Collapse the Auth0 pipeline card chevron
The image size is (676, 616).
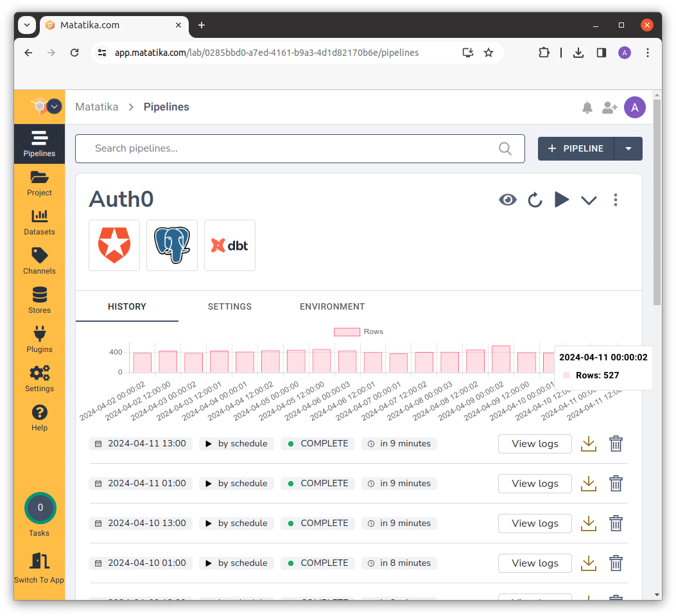point(589,200)
